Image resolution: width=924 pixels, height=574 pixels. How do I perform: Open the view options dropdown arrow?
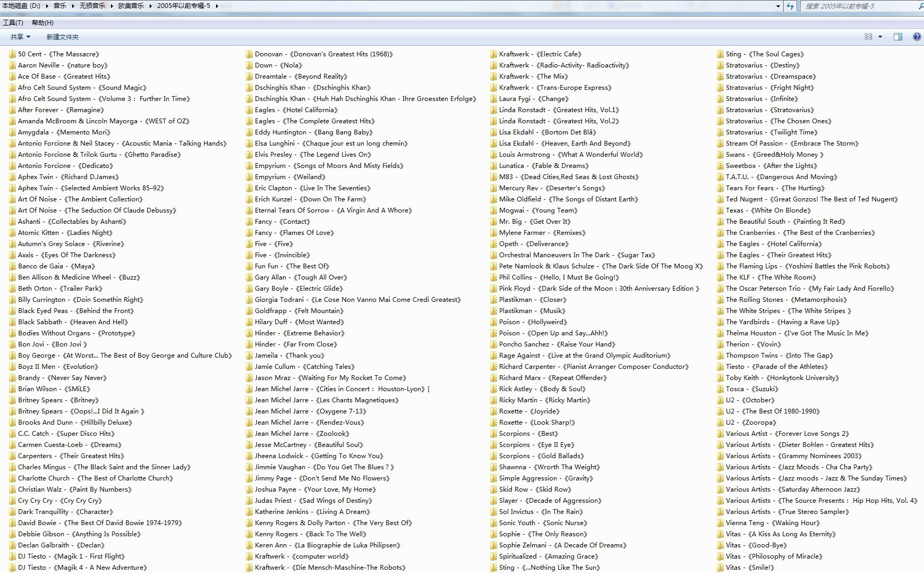click(x=880, y=37)
